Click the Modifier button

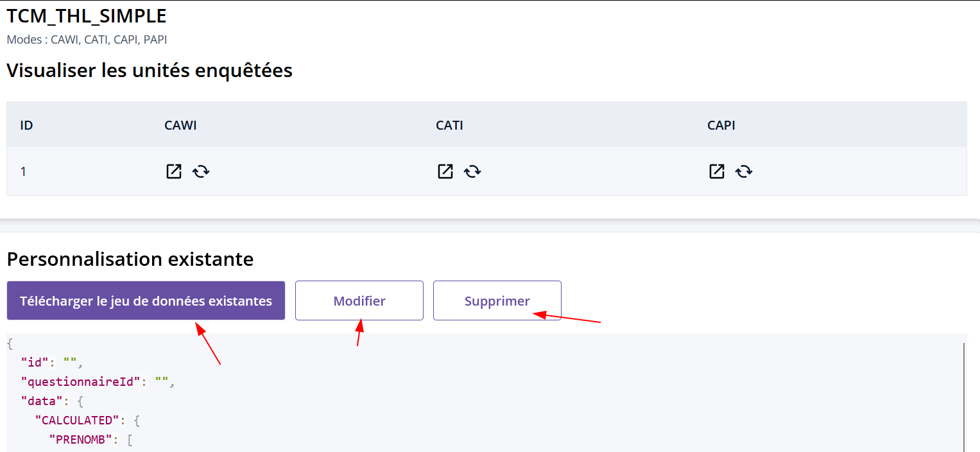[x=359, y=300]
